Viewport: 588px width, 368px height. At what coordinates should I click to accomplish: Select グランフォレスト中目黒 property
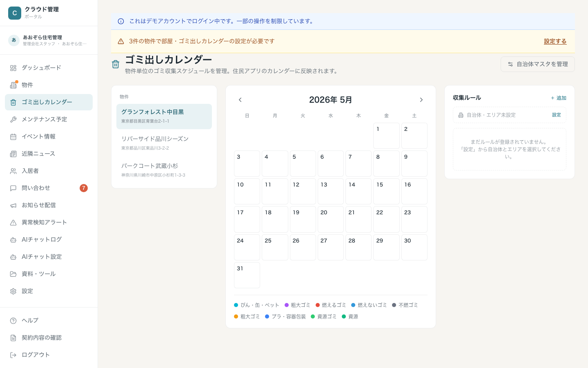tap(164, 117)
